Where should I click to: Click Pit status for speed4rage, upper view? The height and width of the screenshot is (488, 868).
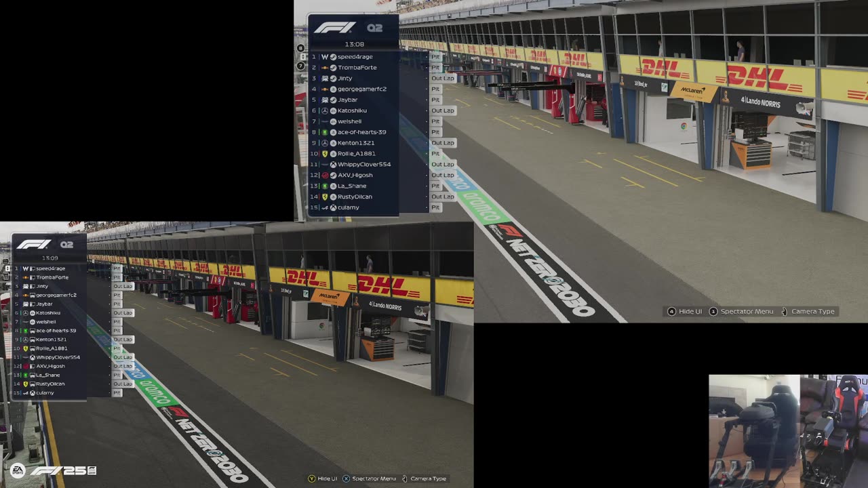[435, 57]
